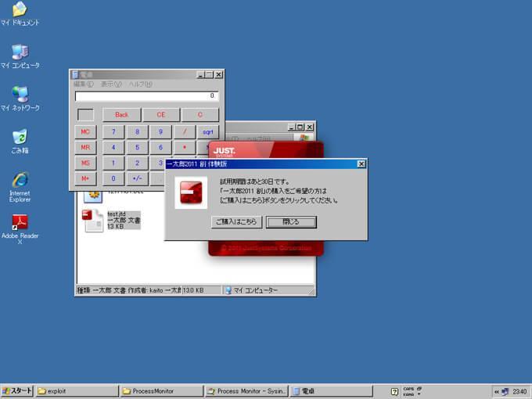This screenshot has height=399, width=532.
Task: Click the C clear button in the calculator
Action: pos(199,115)
